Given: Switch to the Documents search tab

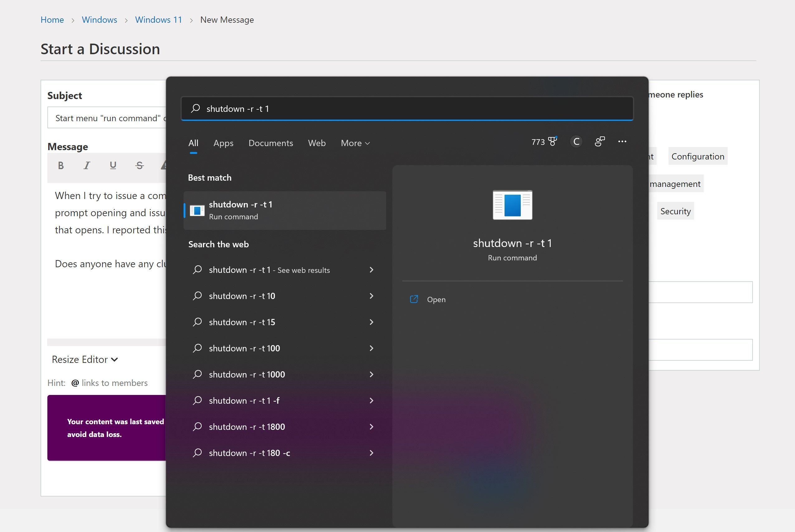Looking at the screenshot, I should [271, 143].
